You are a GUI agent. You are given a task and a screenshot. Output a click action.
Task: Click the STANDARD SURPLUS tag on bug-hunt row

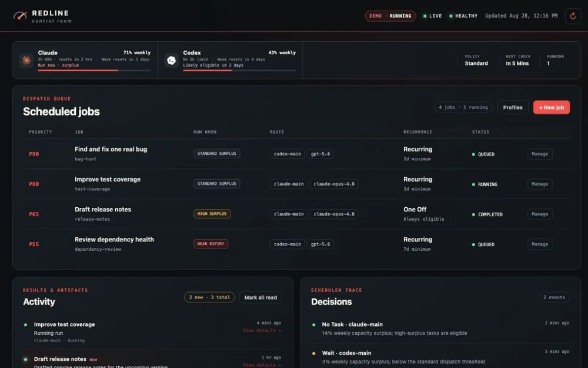click(x=217, y=154)
